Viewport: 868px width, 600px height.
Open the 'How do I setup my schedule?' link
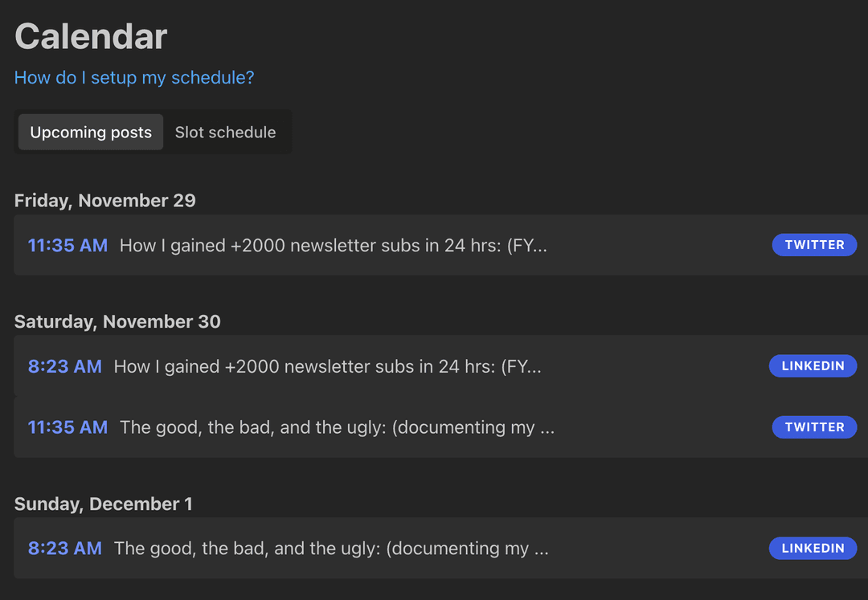pyautogui.click(x=133, y=77)
